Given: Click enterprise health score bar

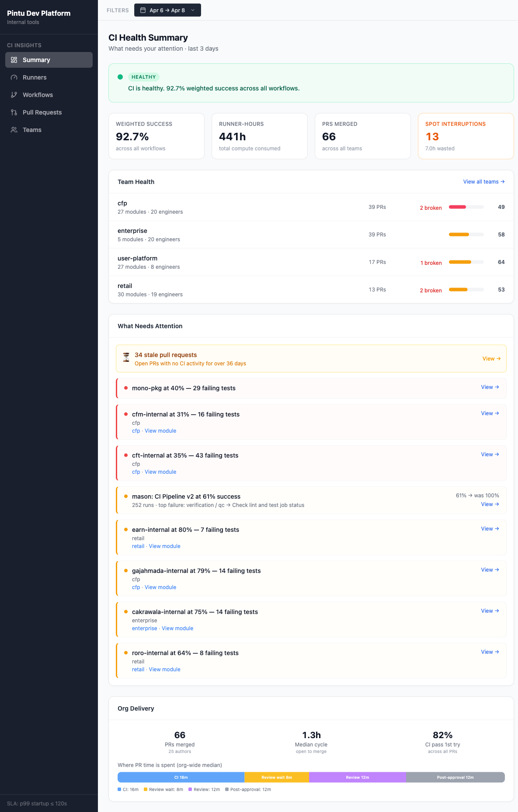Looking at the screenshot, I should 466,235.
